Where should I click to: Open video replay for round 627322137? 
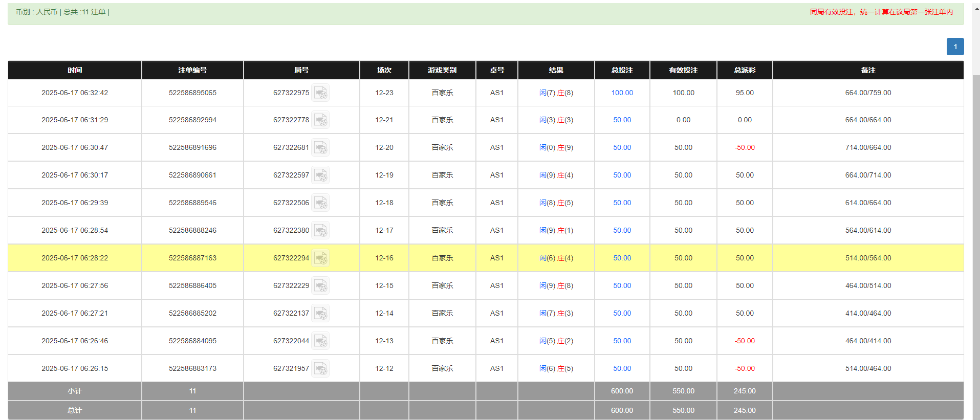coord(320,314)
